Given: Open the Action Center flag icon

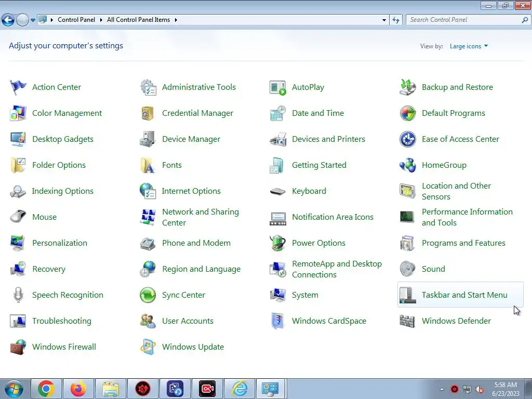Looking at the screenshot, I should click(x=18, y=87).
